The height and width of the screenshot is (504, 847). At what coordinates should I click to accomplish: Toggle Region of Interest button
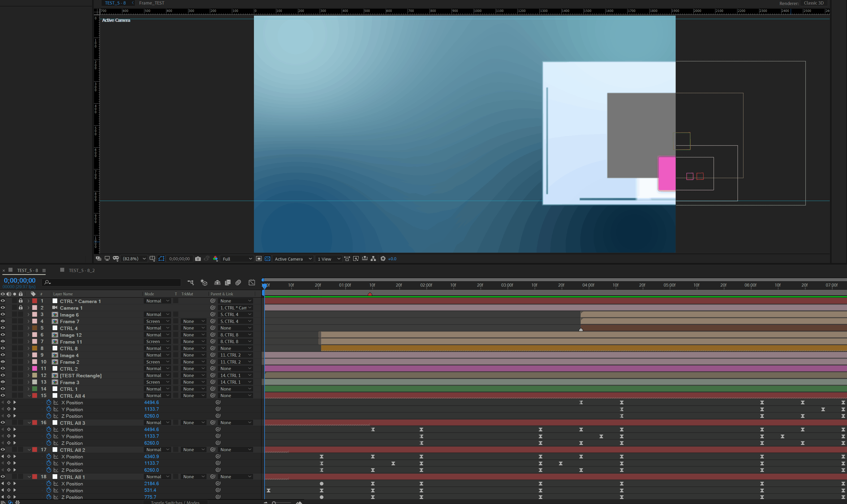(259, 259)
